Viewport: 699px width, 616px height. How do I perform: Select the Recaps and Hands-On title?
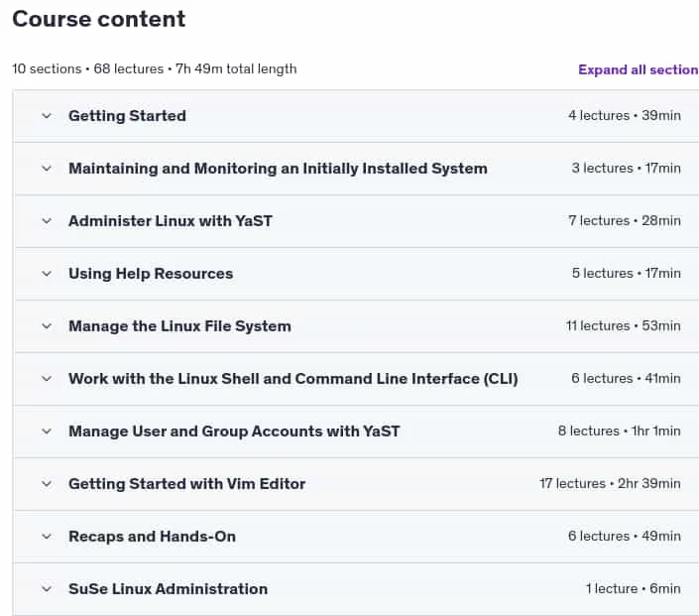pos(152,537)
